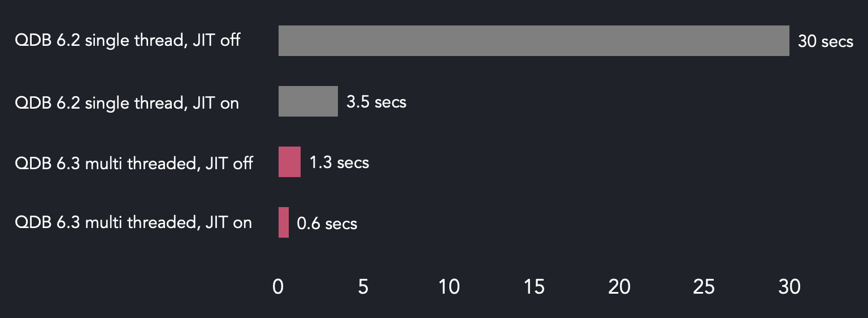Click the "QDB 6.2 single thread, JIT off" label
The image size is (868, 318).
pyautogui.click(x=128, y=41)
